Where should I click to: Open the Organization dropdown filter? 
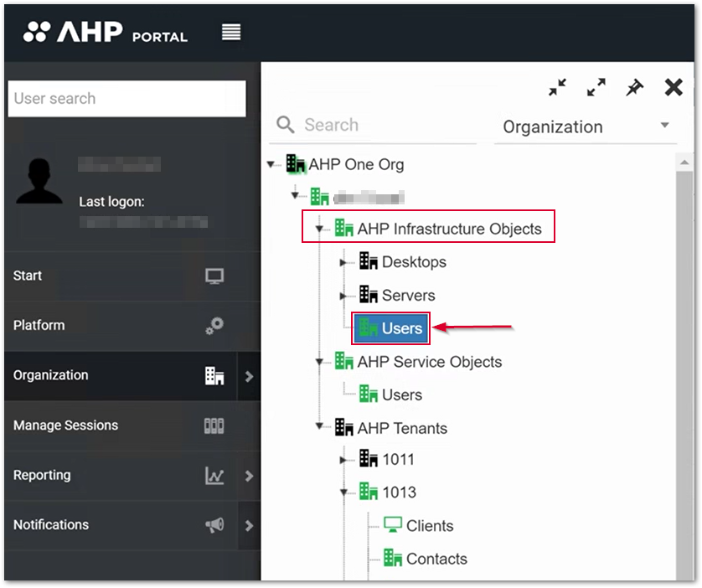[x=586, y=126]
